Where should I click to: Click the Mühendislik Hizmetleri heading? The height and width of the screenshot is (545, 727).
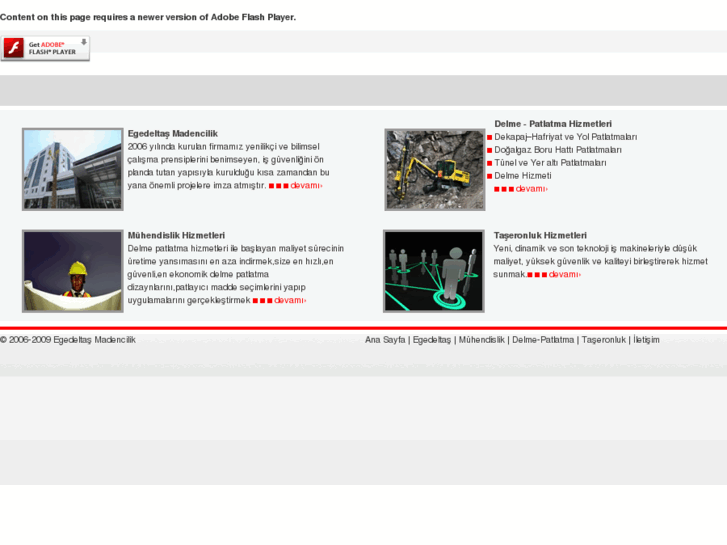pos(176,236)
